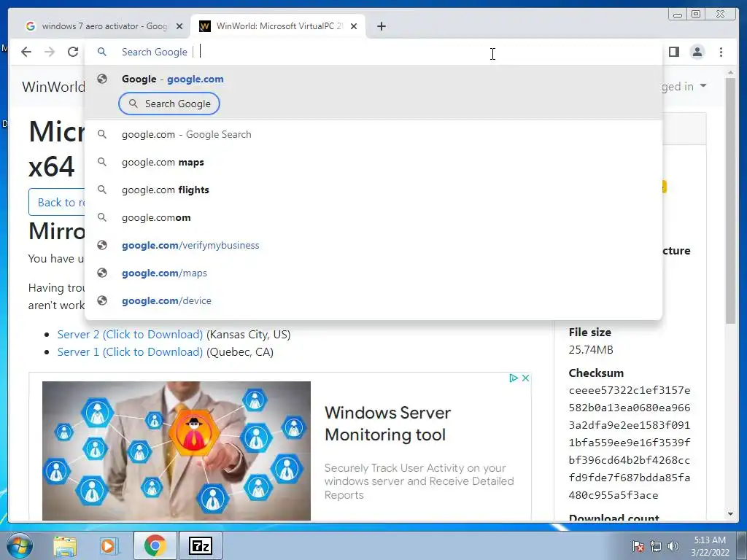This screenshot has height=560, width=747.
Task: Click the WinWorld site logo text
Action: [53, 87]
